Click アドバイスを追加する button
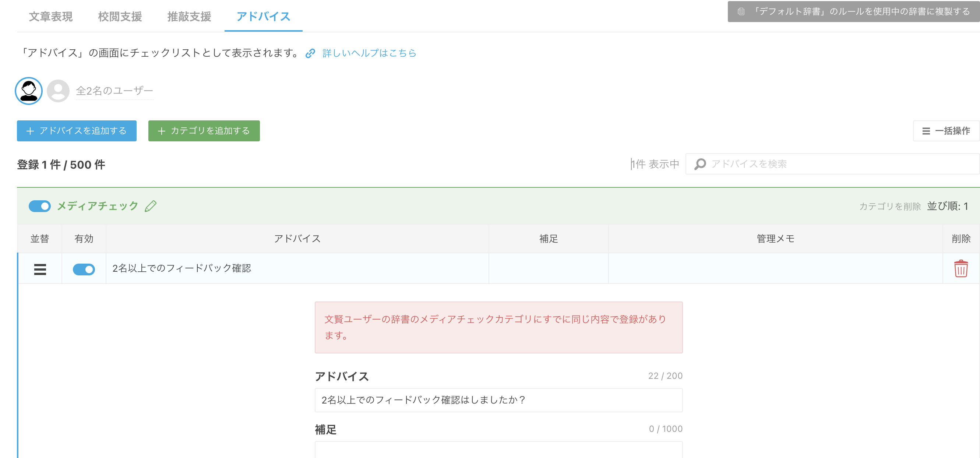Viewport: 980px width, 458px height. [77, 131]
